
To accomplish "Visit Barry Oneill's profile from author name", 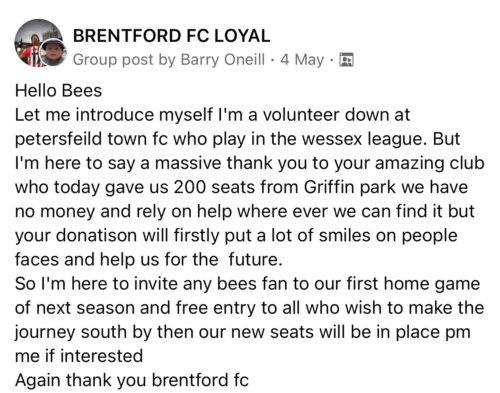I will [223, 60].
